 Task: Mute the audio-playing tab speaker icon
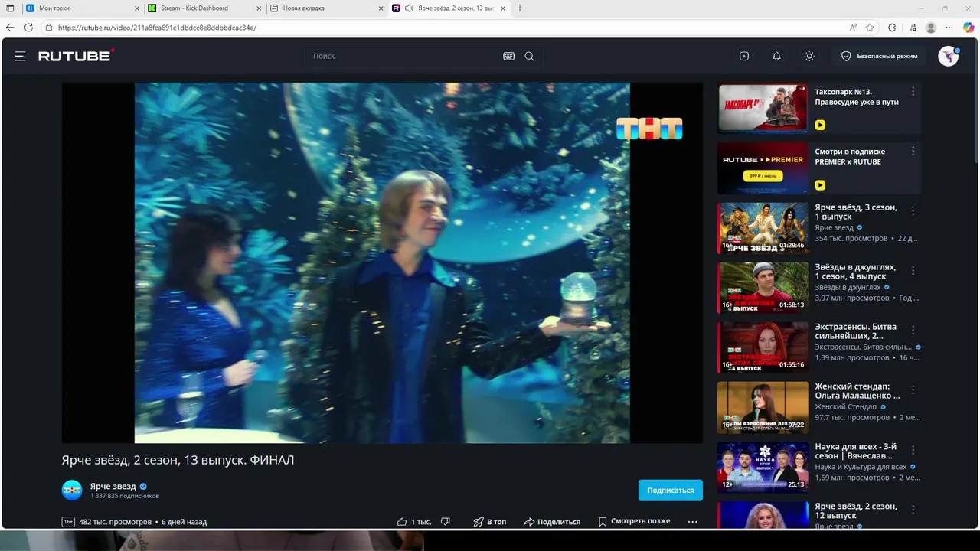(x=409, y=8)
